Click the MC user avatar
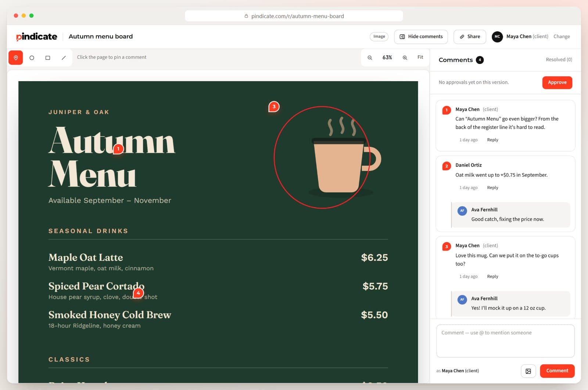This screenshot has width=588, height=390. (497, 36)
